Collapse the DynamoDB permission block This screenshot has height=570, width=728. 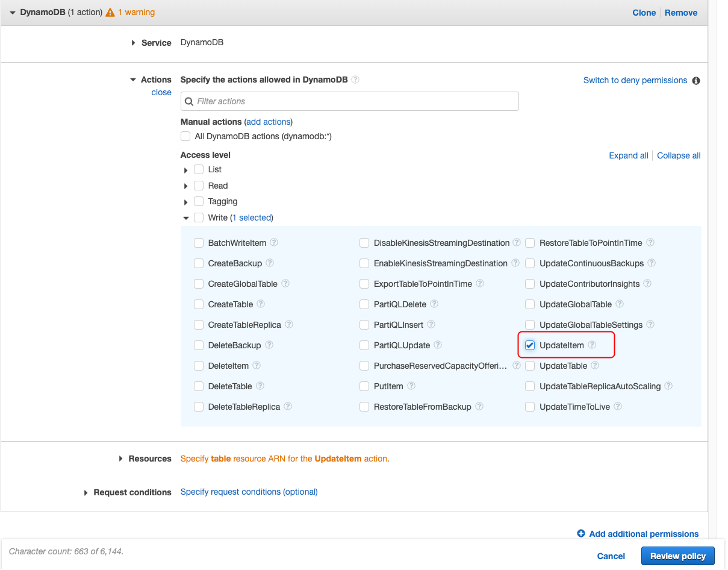click(13, 13)
